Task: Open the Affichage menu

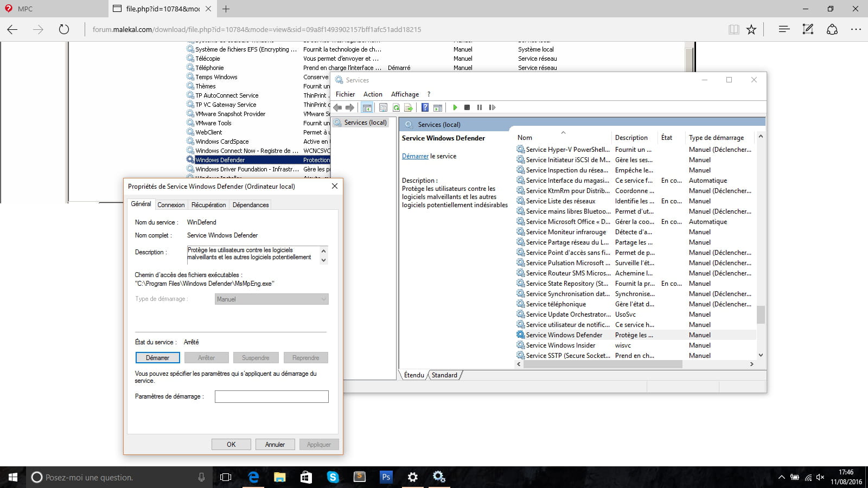Action: click(x=405, y=94)
